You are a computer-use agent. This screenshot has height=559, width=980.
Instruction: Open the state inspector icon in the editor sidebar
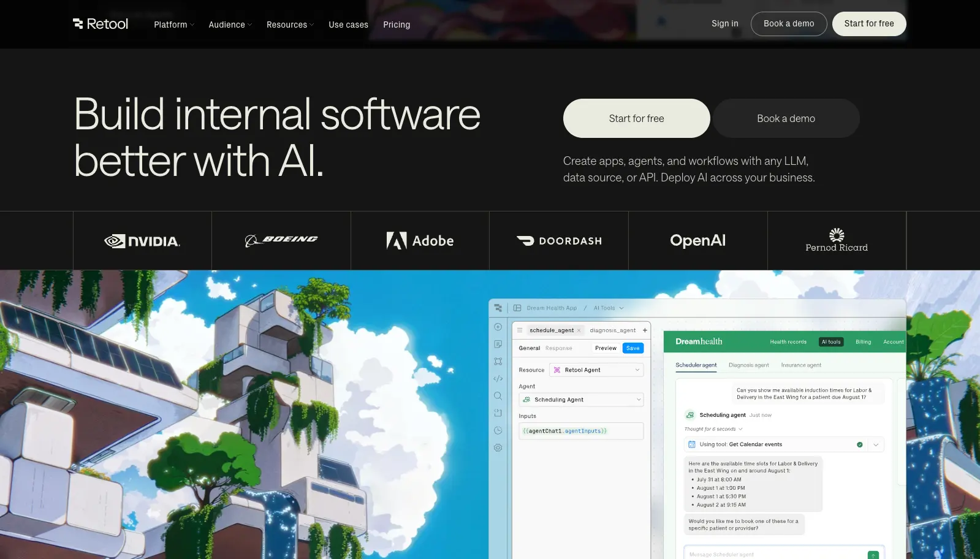[498, 413]
